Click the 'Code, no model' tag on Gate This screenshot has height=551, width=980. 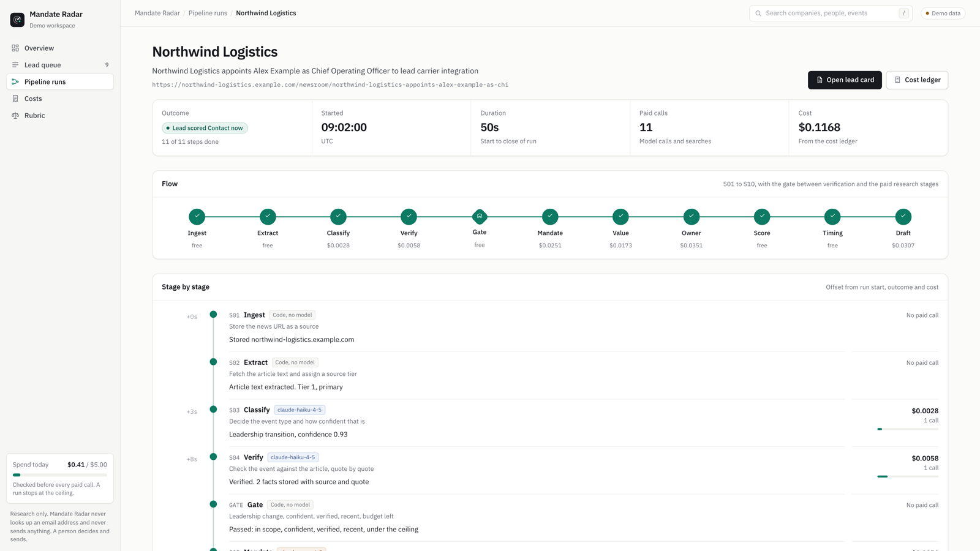click(x=290, y=505)
